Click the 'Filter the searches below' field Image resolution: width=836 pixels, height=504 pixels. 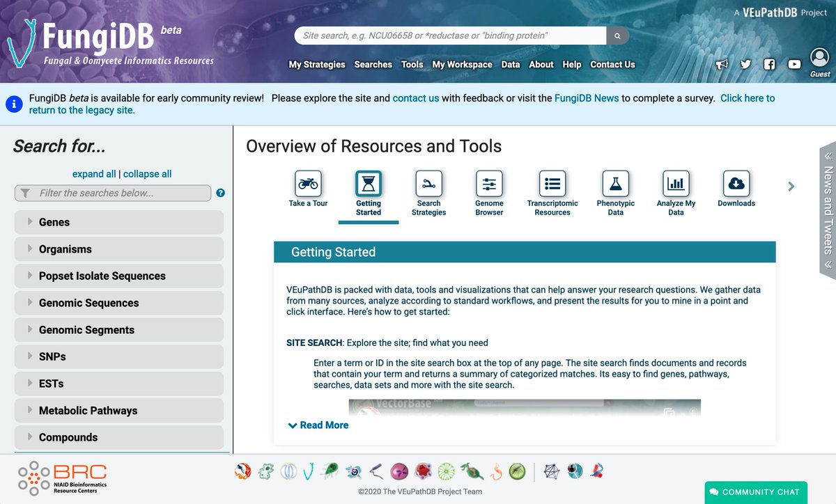click(113, 193)
